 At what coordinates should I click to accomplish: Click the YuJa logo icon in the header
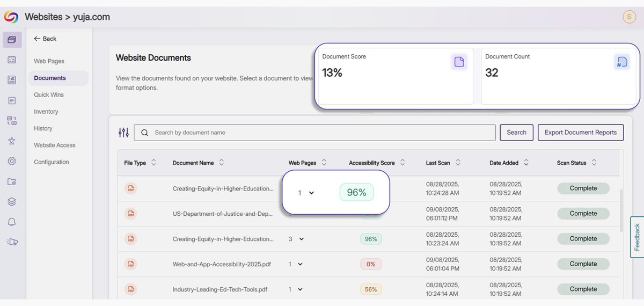tap(11, 17)
